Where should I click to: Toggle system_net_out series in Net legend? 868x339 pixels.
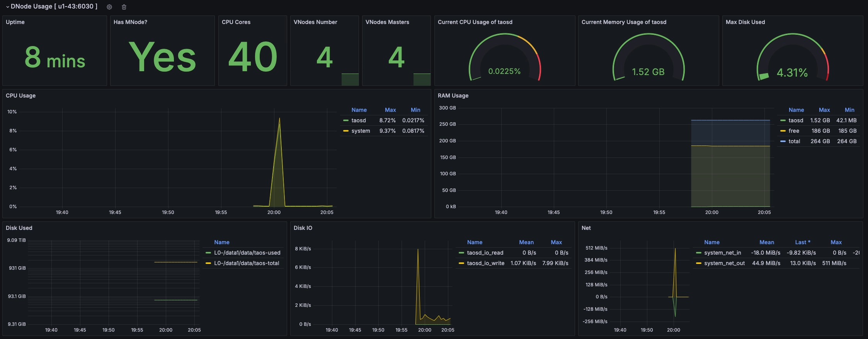(x=724, y=263)
